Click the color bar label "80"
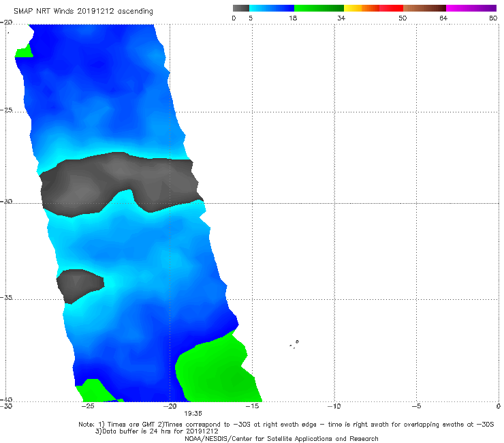This screenshot has width=504, height=443. [493, 18]
